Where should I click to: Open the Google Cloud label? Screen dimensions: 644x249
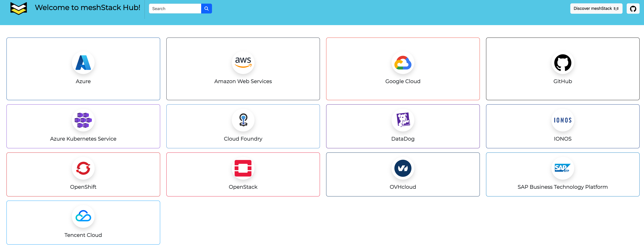coord(403,81)
